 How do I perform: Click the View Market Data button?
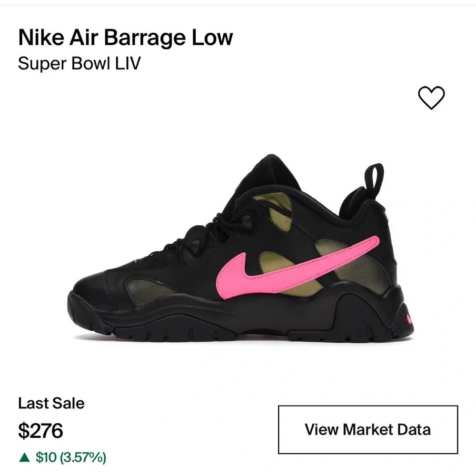coord(368,429)
